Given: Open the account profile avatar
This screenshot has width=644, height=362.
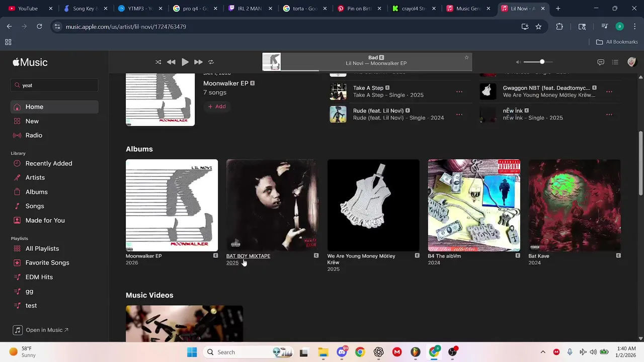Looking at the screenshot, I should [x=632, y=62].
